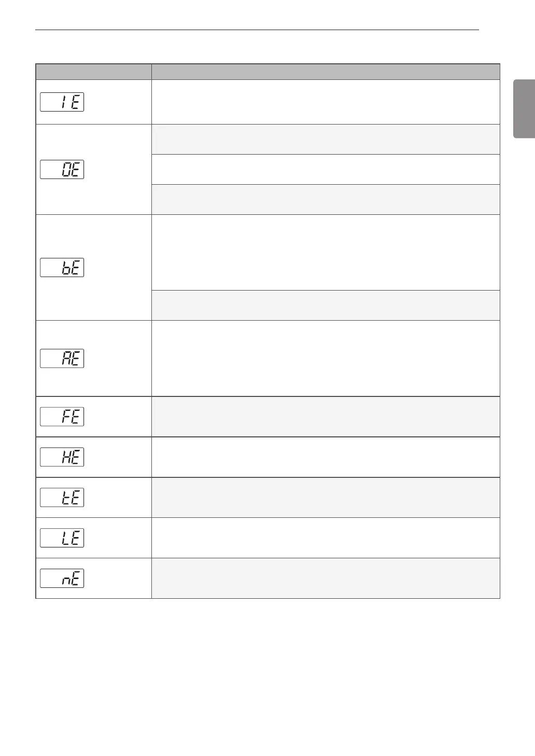Click the FE error code display icon
The width and height of the screenshot is (535, 756).
62,417
